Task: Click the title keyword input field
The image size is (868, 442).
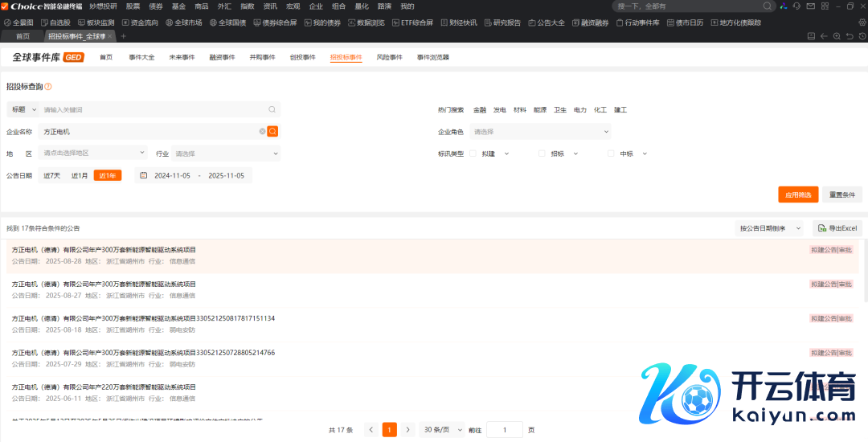Action: [x=153, y=109]
